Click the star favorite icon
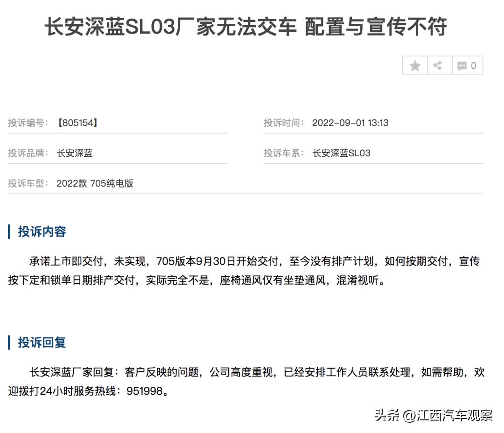Screen dimensions: 504x433 coord(415,65)
